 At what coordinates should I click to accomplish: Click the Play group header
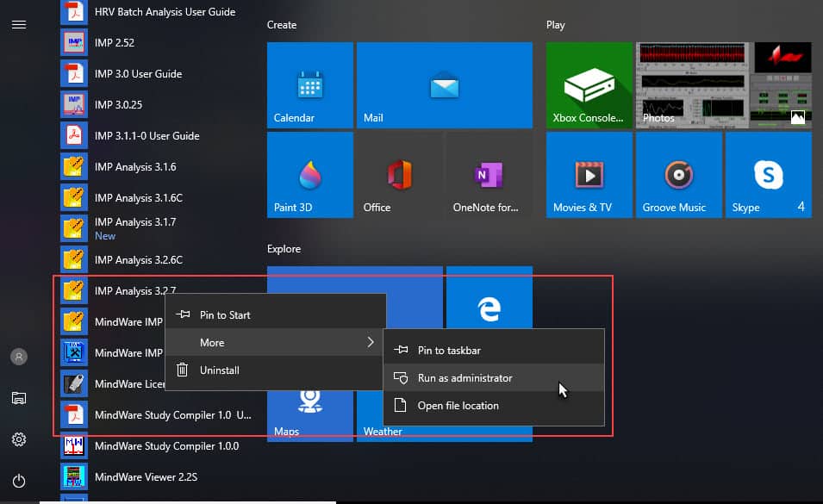555,25
